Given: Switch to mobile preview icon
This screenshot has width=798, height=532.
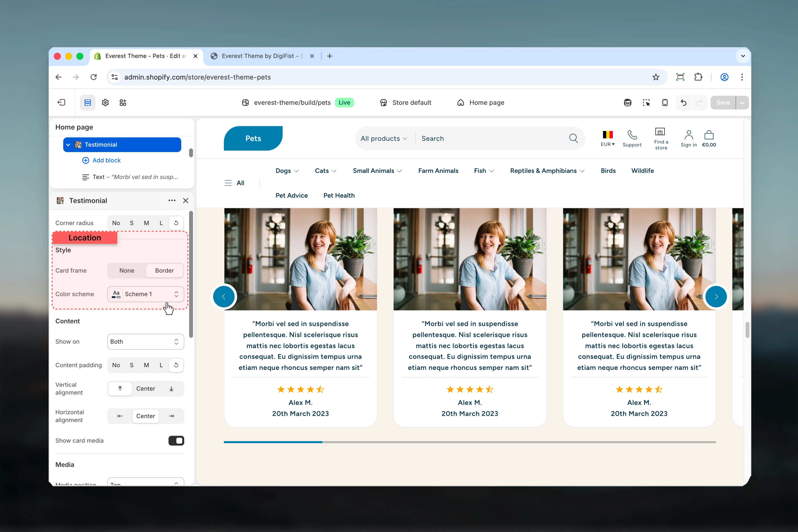Looking at the screenshot, I should click(665, 102).
